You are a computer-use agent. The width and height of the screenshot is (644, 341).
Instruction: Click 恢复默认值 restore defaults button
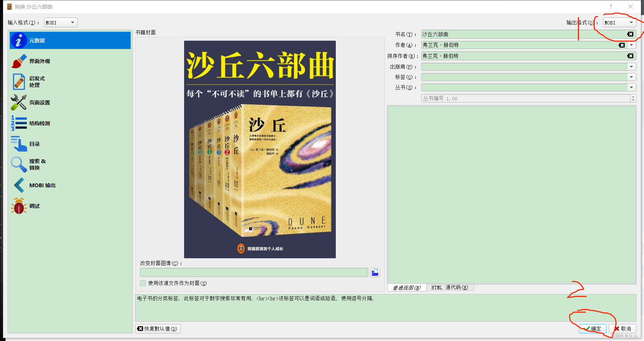tap(158, 329)
